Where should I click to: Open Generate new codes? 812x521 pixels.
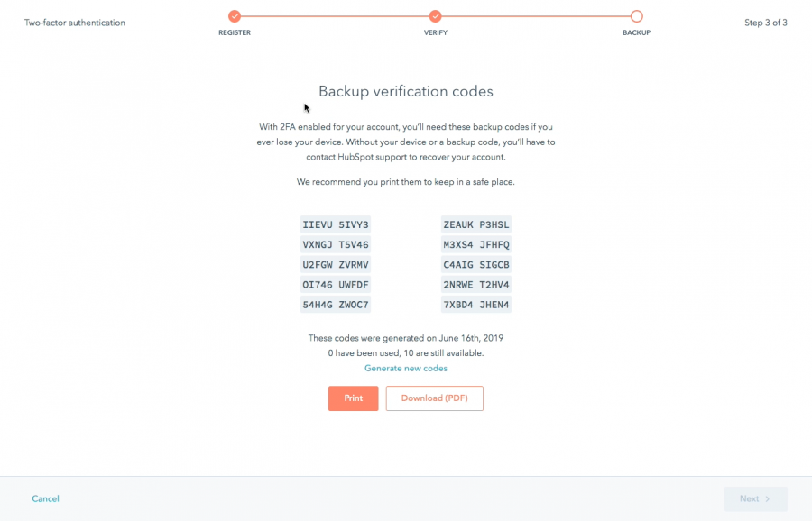(x=405, y=368)
